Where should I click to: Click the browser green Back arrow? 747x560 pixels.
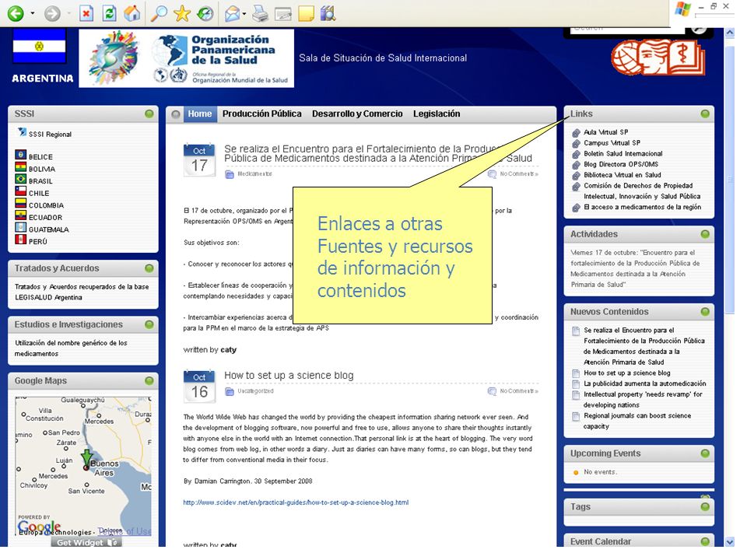click(16, 13)
